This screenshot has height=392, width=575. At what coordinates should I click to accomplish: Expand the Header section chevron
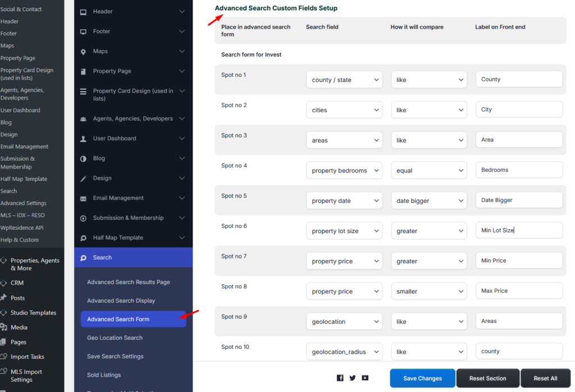(x=182, y=12)
